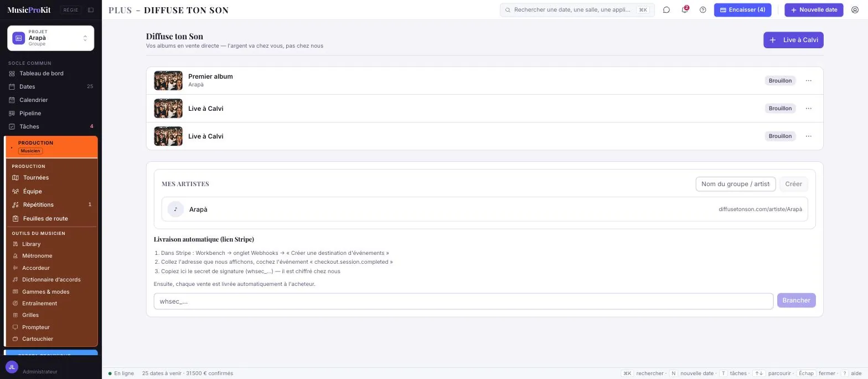Click the JL avatar in sidebar

pyautogui.click(x=12, y=367)
